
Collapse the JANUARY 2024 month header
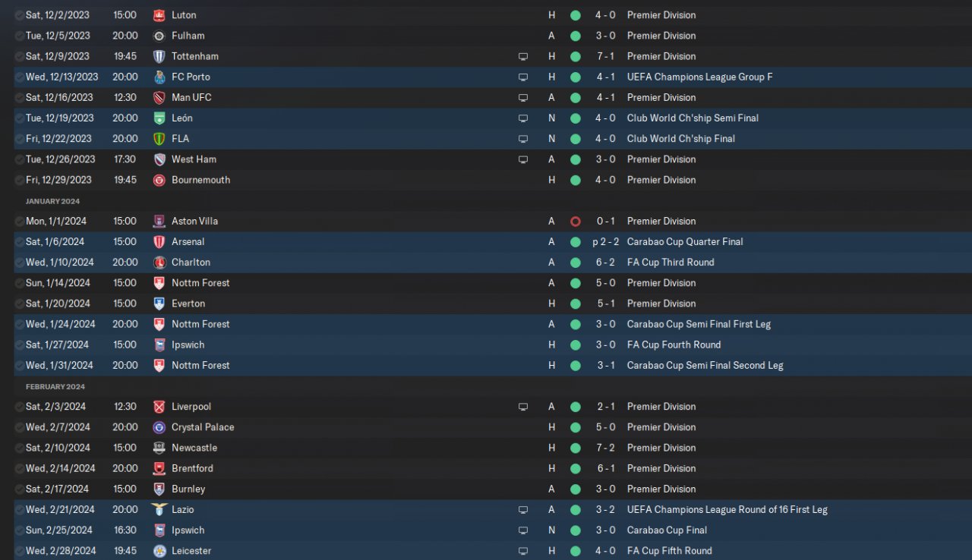coord(52,201)
